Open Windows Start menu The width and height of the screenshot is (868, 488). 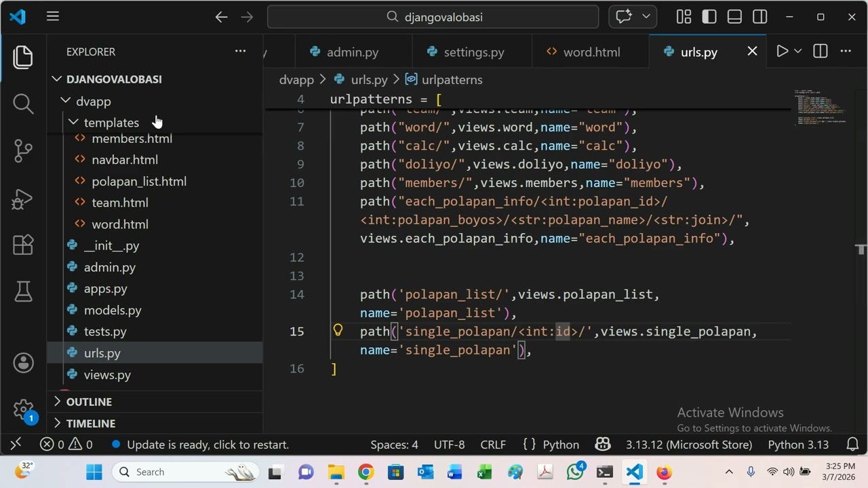[94, 472]
